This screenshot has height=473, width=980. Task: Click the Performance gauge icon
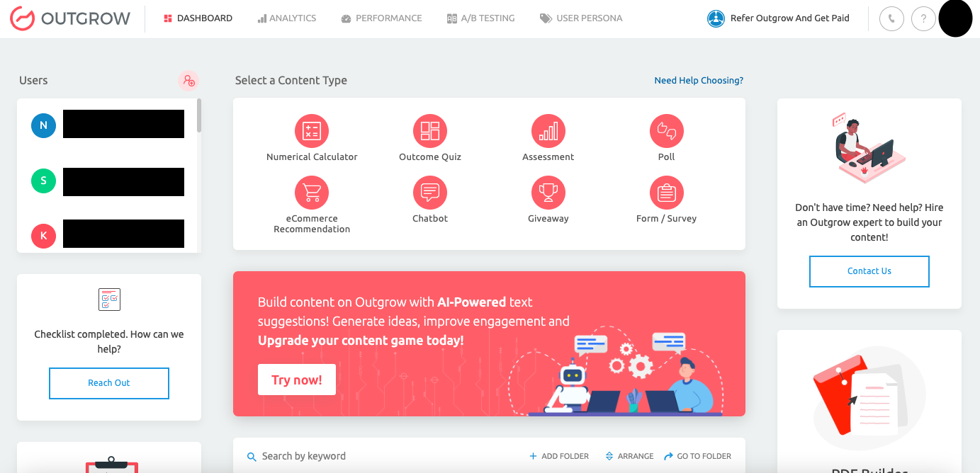pyautogui.click(x=346, y=19)
